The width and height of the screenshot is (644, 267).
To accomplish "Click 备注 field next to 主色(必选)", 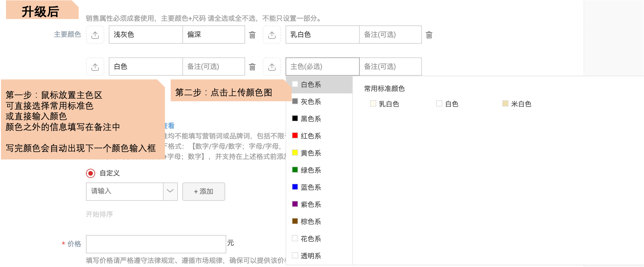I will (x=390, y=67).
